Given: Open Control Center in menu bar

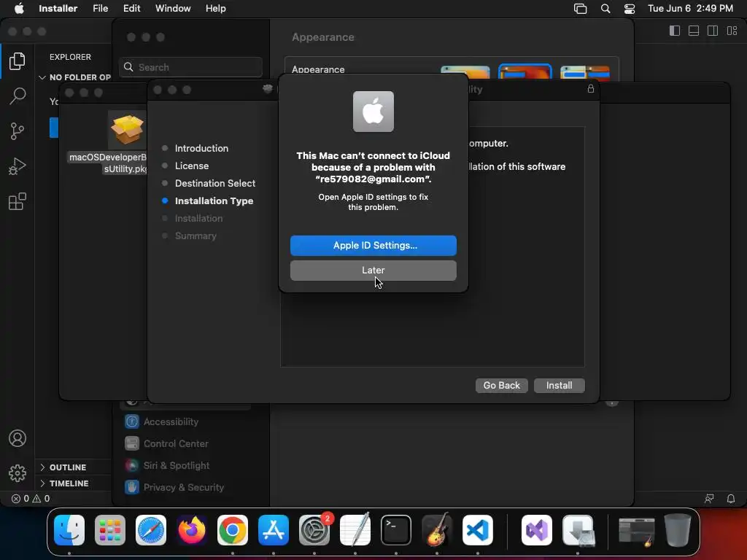Looking at the screenshot, I should coord(630,8).
